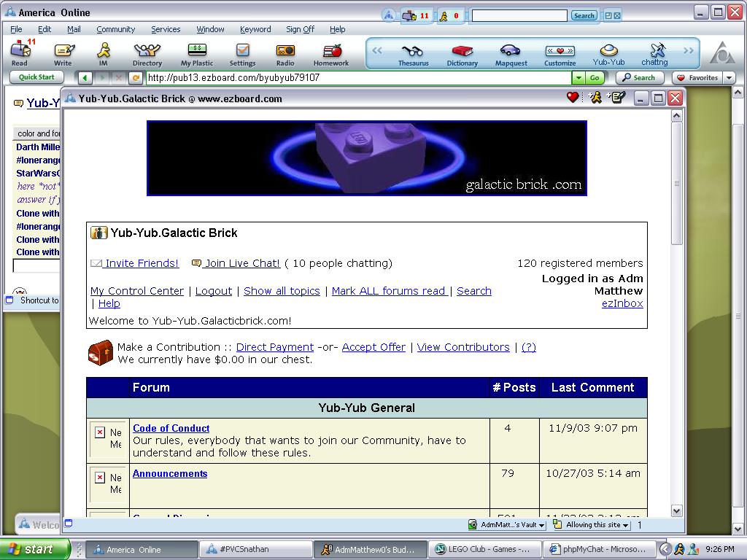This screenshot has height=560, width=747.
Task: Show more shortcut icons with right chevrons
Action: point(689,50)
